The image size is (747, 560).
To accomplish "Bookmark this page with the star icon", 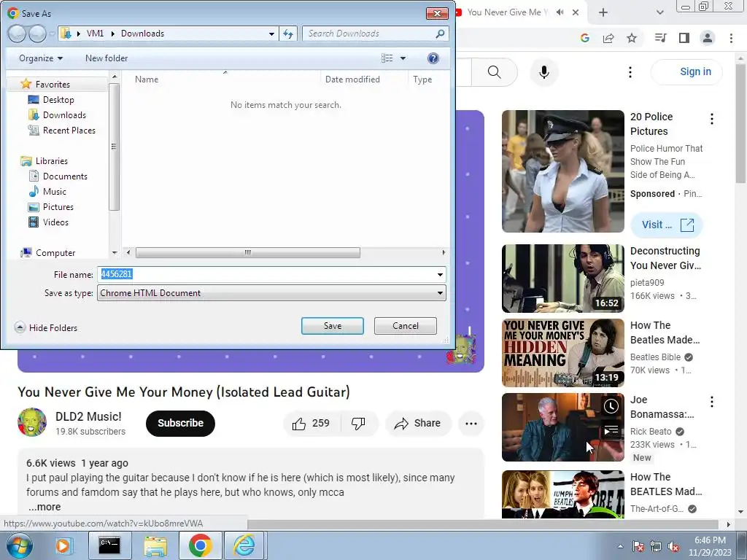I will (632, 38).
